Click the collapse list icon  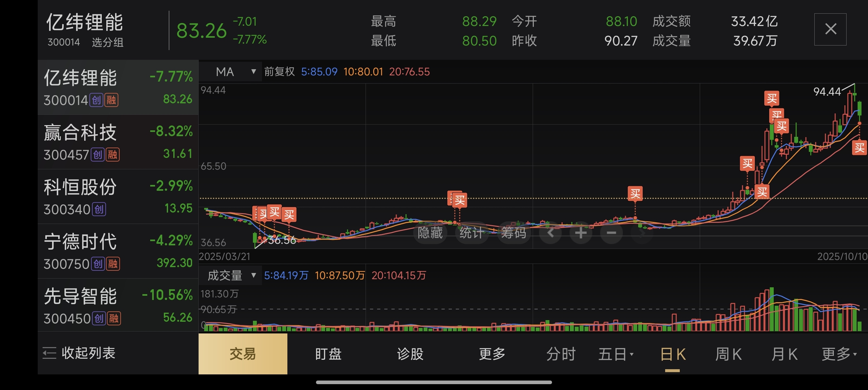(x=49, y=353)
